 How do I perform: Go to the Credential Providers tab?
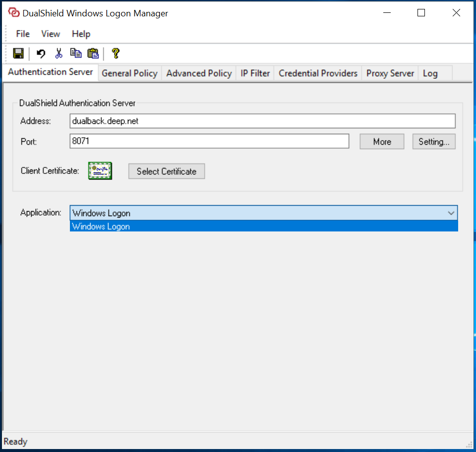[x=318, y=73]
